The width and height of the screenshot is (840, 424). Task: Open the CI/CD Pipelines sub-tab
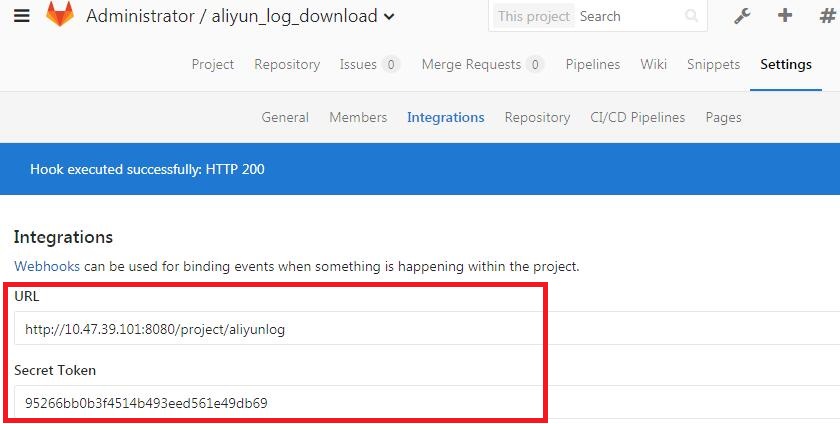(x=638, y=117)
